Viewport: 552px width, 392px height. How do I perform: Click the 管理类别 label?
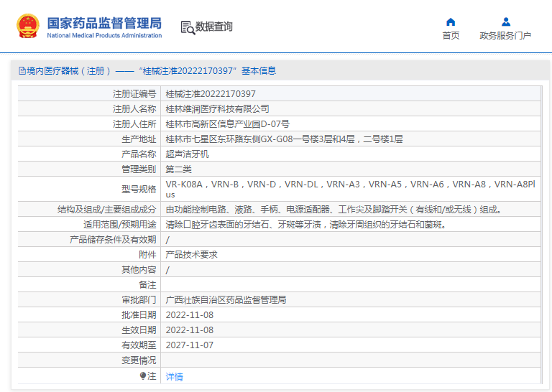pyautogui.click(x=139, y=169)
